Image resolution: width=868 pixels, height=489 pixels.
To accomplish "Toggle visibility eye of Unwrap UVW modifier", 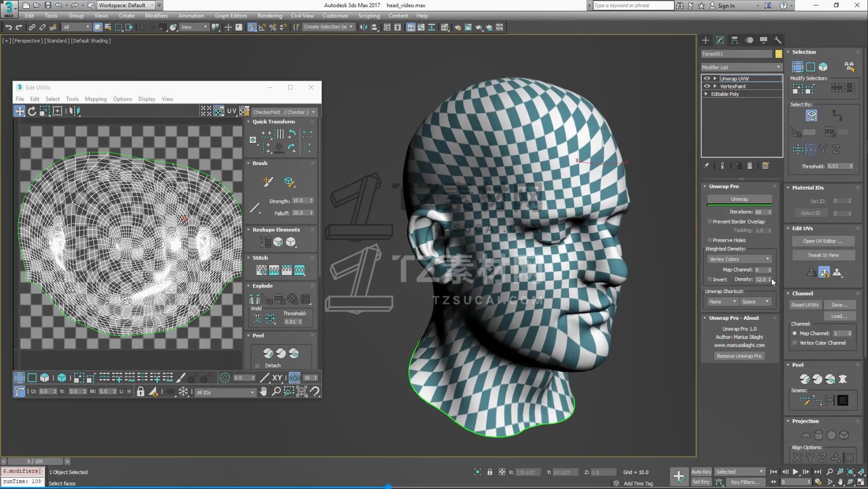I will pyautogui.click(x=707, y=79).
